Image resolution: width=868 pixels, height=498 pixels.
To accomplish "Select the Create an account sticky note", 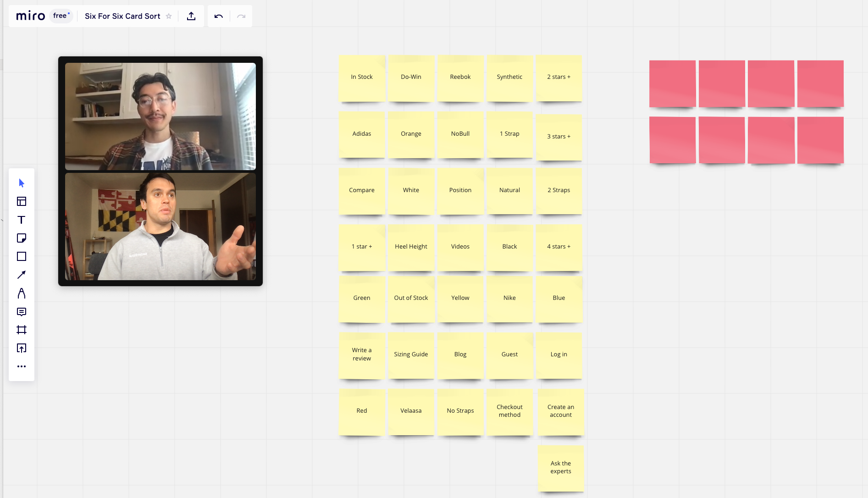I will 561,412.
